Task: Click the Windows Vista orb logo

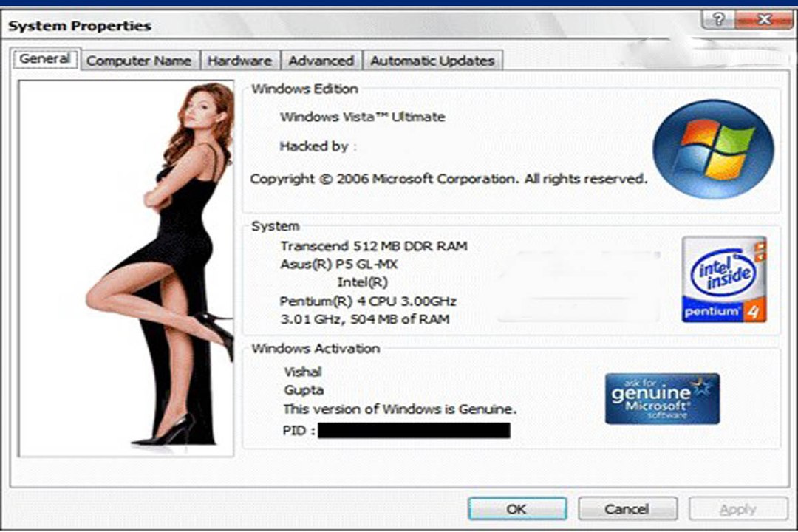Action: coord(713,149)
